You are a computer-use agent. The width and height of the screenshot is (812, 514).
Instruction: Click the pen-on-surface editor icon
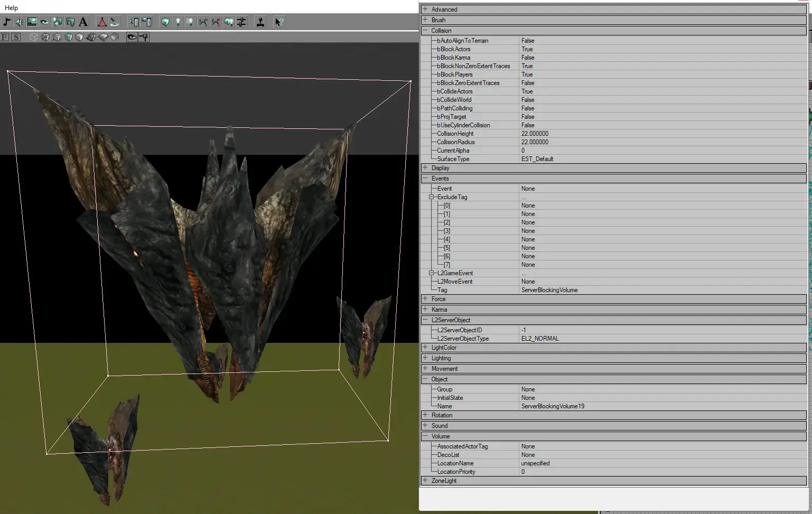[x=115, y=22]
